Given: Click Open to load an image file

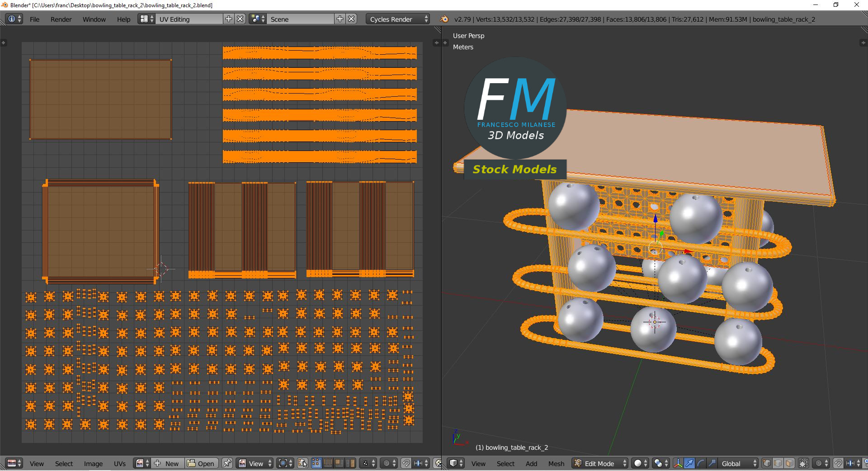Looking at the screenshot, I should [202, 463].
